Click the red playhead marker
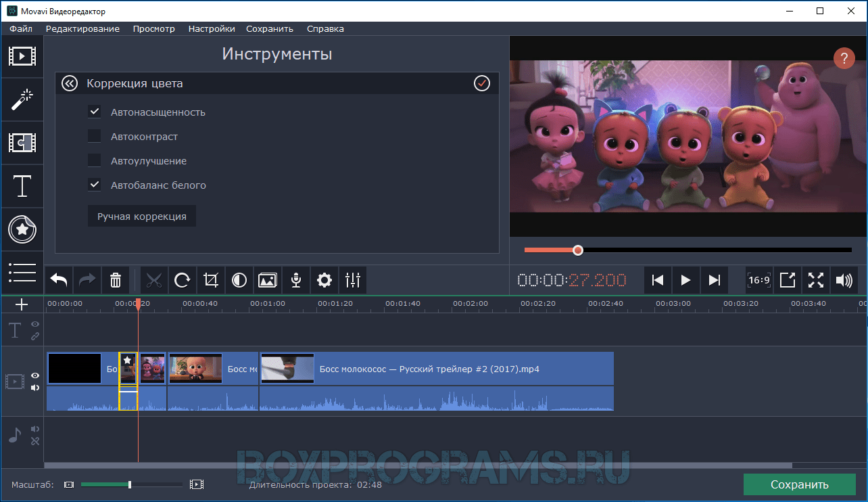 pos(138,306)
